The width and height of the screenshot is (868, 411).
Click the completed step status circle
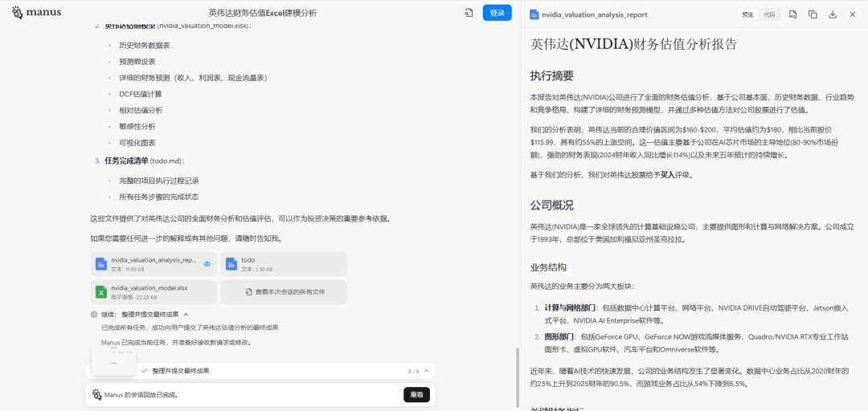[94, 315]
